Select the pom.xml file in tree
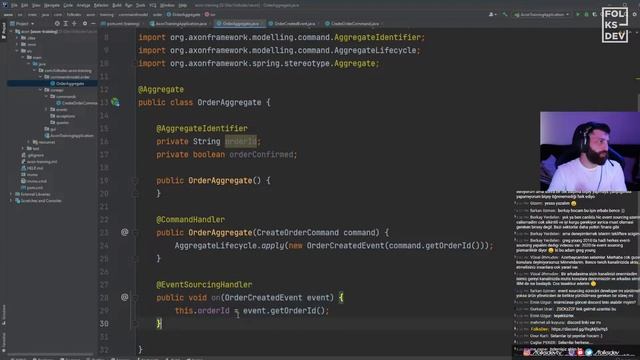 pyautogui.click(x=32, y=188)
